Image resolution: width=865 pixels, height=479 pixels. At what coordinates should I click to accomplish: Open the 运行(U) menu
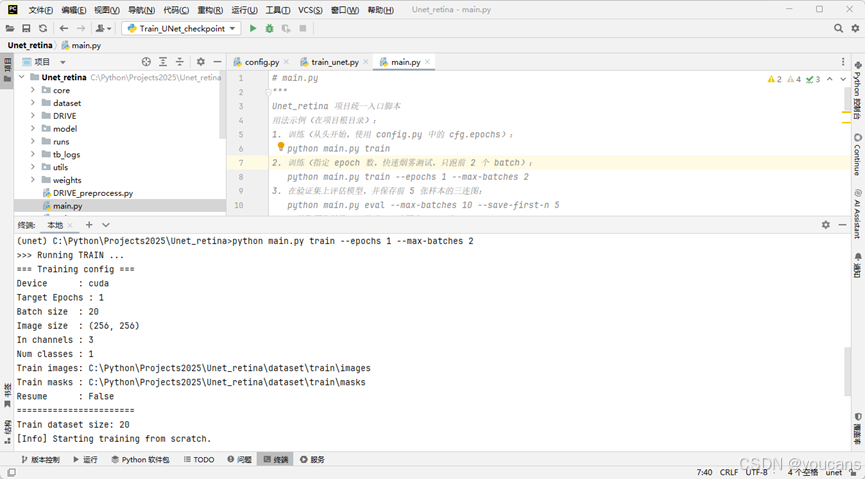[244, 10]
